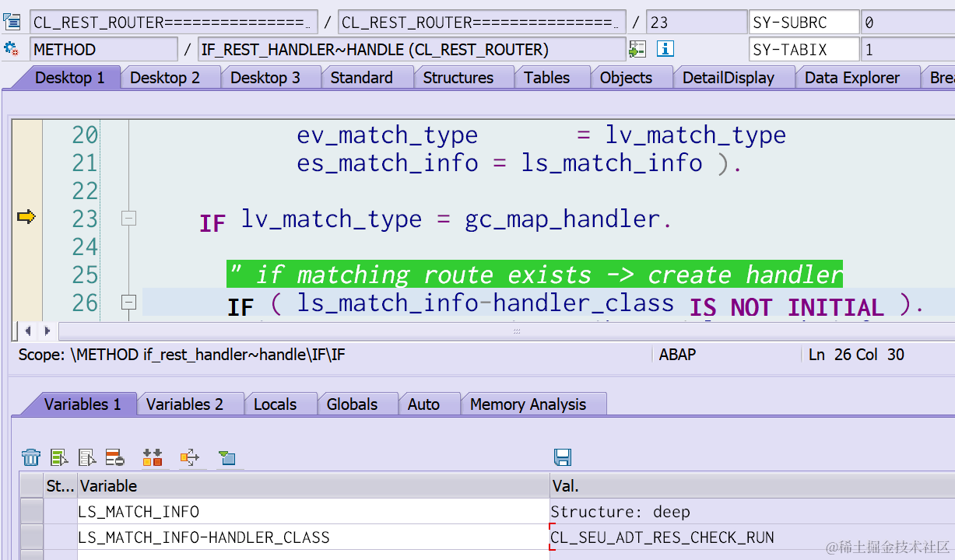This screenshot has height=560, width=955.
Task: Click the SY-TABIX field
Action: 804,50
